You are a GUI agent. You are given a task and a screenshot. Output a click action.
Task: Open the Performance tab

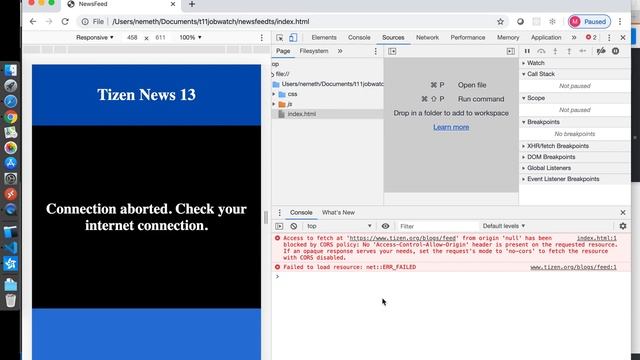[x=468, y=38]
